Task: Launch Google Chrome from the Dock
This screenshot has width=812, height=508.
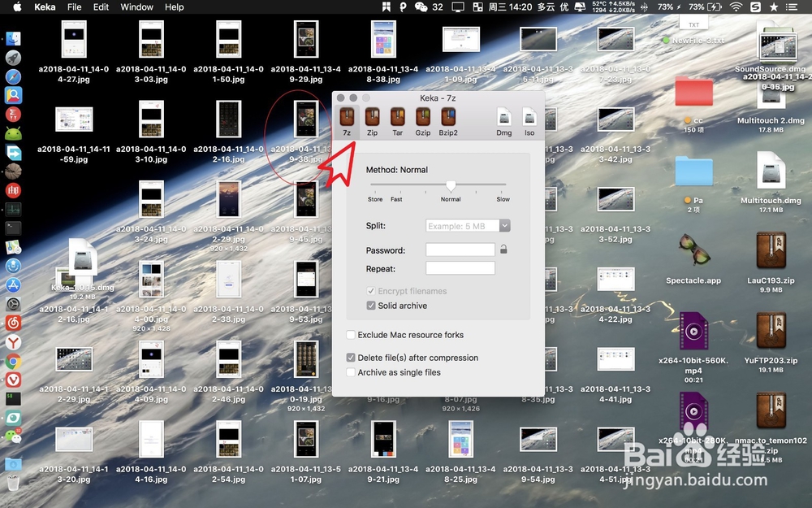Action: [x=13, y=361]
